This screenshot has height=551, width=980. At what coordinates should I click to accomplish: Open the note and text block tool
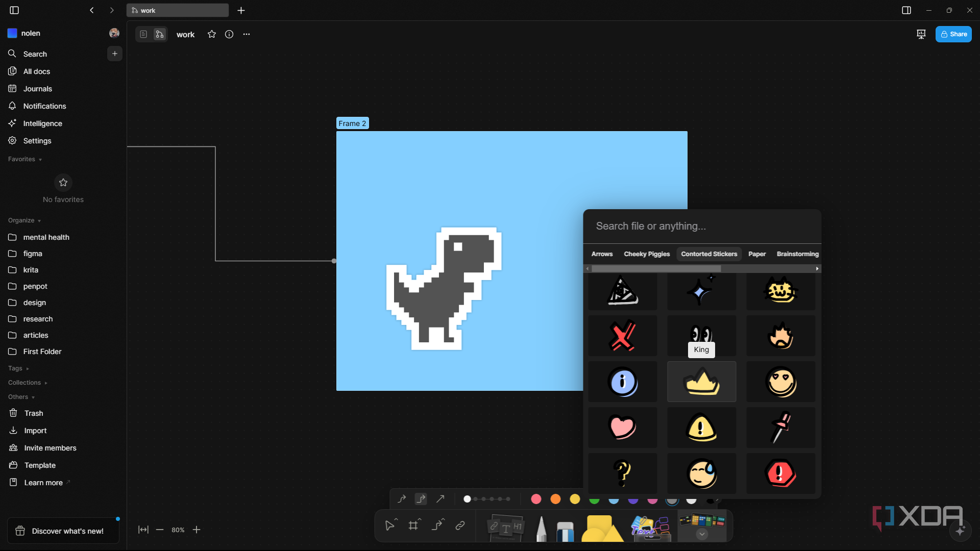505,528
